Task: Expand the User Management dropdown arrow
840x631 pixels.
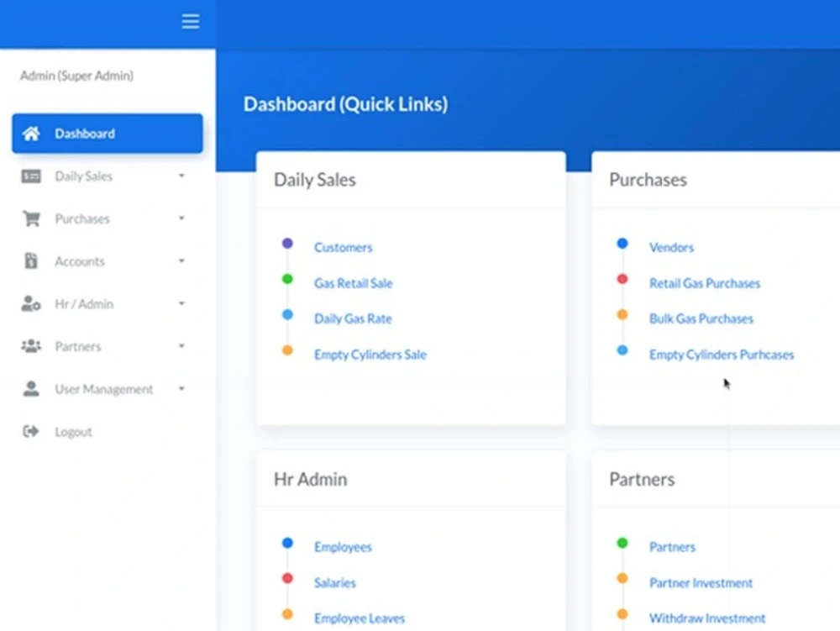Action: point(181,388)
